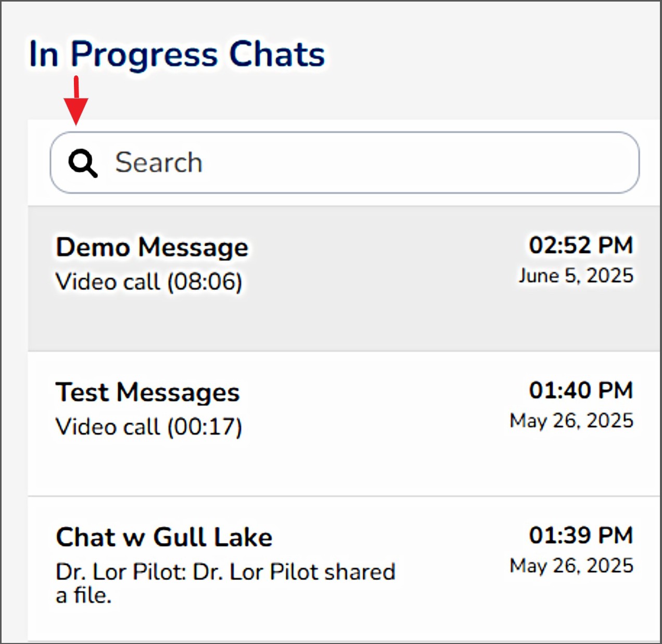Click the June 5, 2025 date

[x=576, y=275]
